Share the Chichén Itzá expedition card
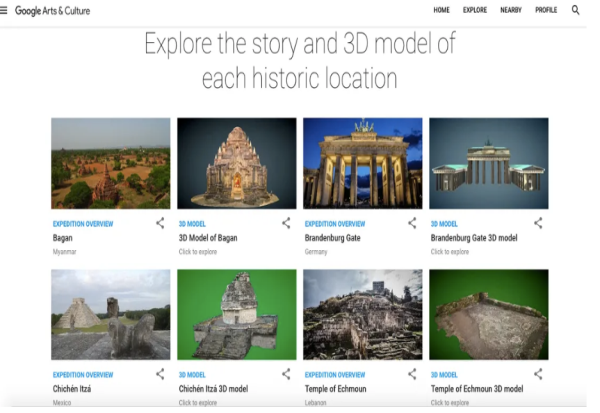The image size is (600, 413). click(x=160, y=374)
